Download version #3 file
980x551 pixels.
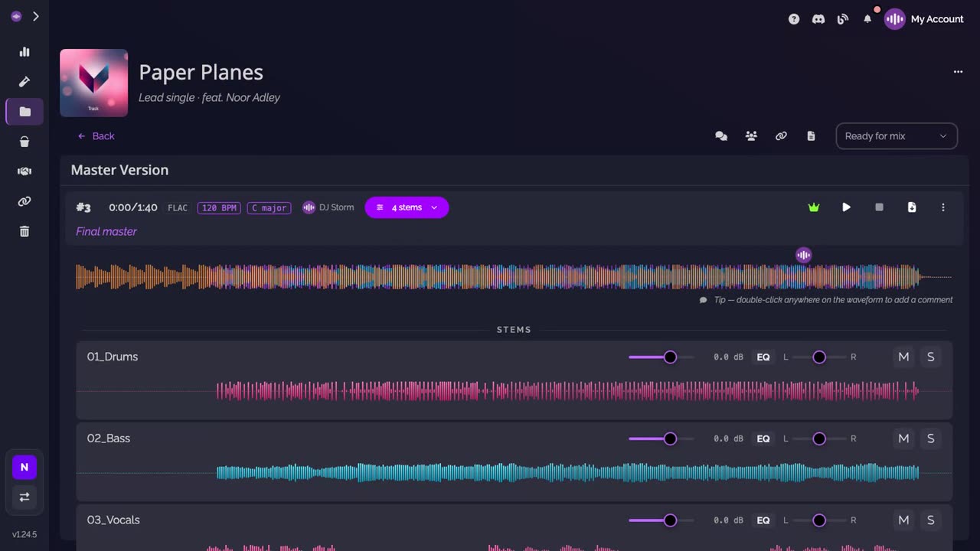coord(912,207)
